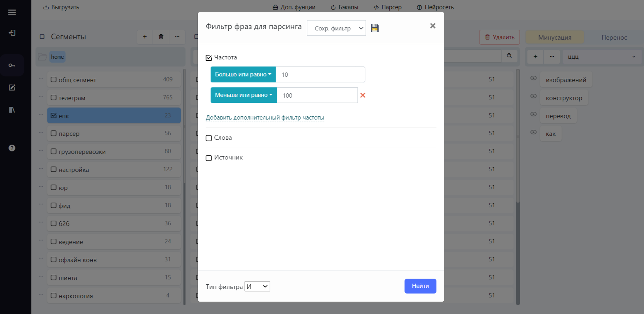Open help question mark icon in sidebar

tap(12, 148)
